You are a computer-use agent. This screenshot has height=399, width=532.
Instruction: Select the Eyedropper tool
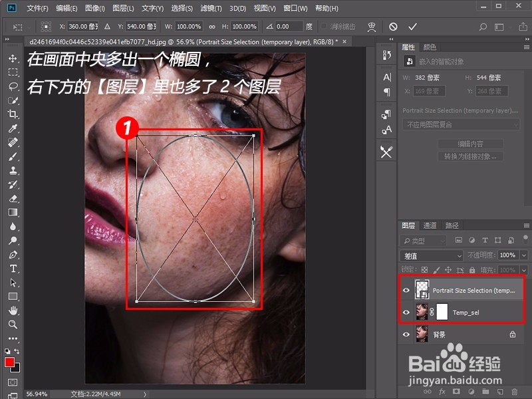coord(13,128)
